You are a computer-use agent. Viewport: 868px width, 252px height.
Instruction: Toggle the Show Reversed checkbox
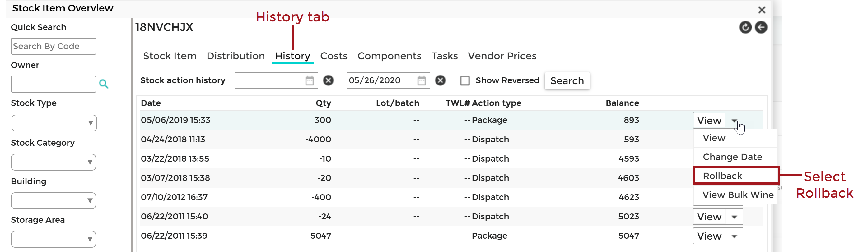tap(465, 80)
